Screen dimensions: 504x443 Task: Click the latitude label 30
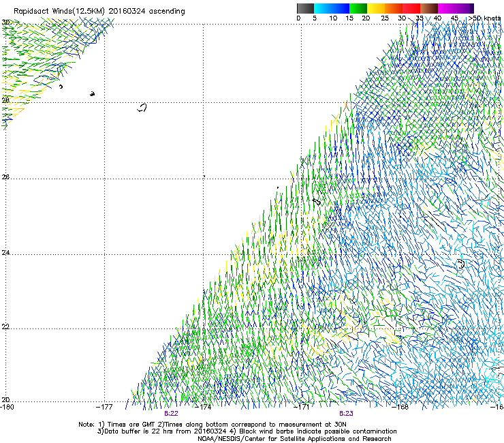pyautogui.click(x=5, y=22)
